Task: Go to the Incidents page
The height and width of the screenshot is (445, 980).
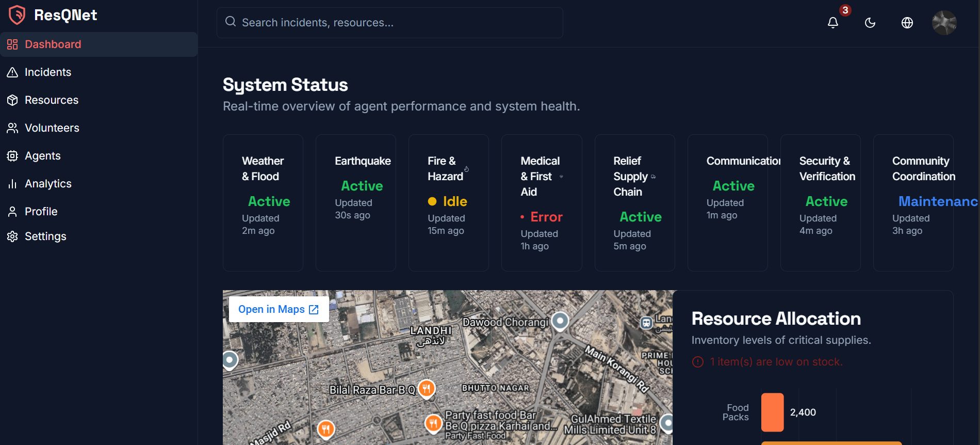Action: click(47, 72)
